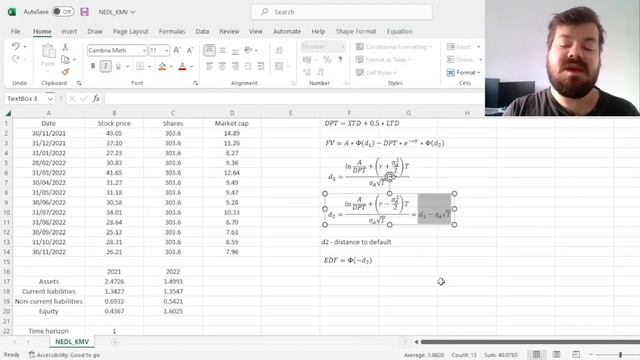The width and height of the screenshot is (640, 360).
Task: Click the Accounting Number Format icon
Action: (307, 60)
